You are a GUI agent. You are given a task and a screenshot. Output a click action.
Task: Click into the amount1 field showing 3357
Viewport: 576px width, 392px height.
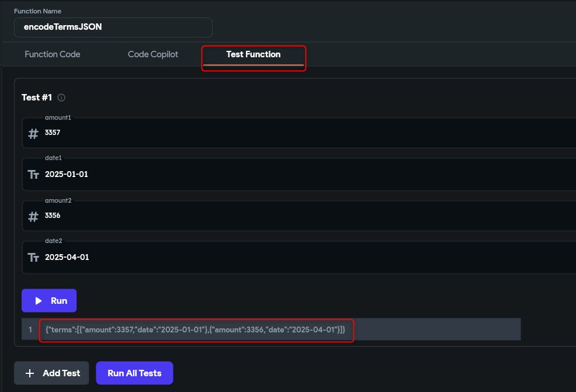tap(292, 133)
